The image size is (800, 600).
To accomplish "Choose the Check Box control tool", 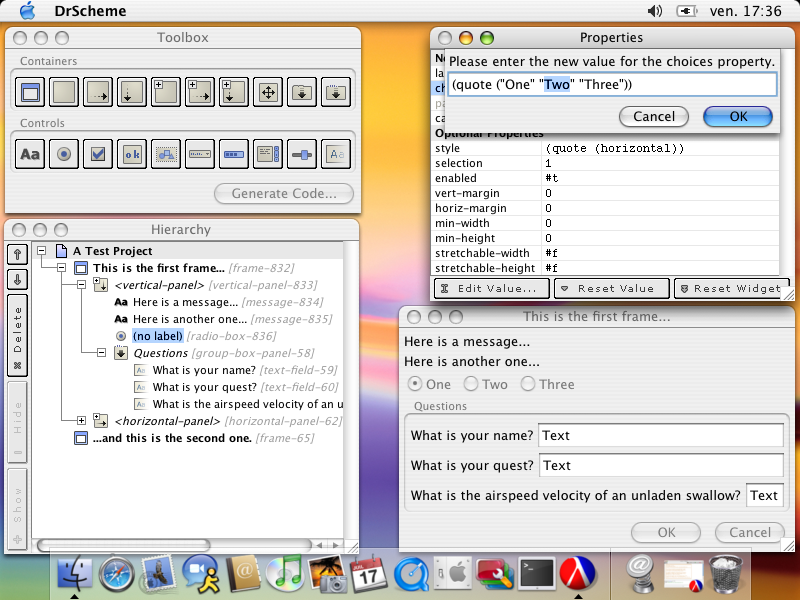I will click(98, 155).
